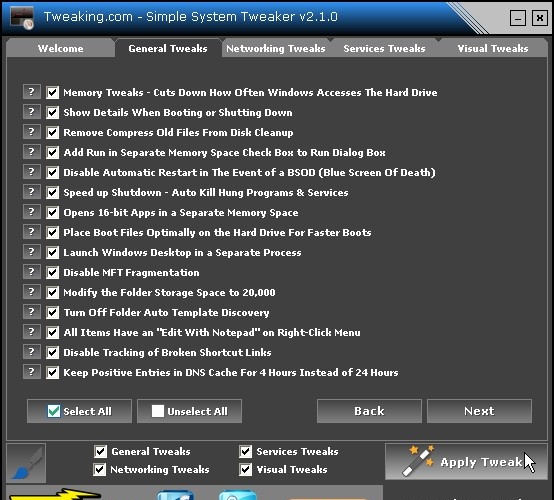
Task: Toggle Place Boot Files Optimally checkbox
Action: point(53,233)
